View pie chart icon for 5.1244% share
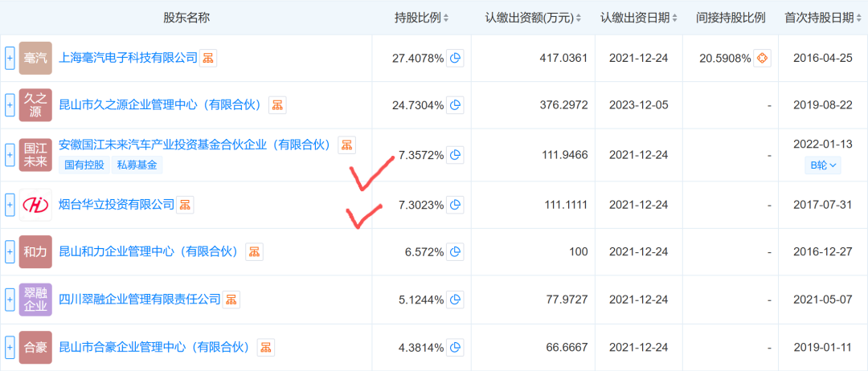This screenshot has width=868, height=371. pos(454,300)
